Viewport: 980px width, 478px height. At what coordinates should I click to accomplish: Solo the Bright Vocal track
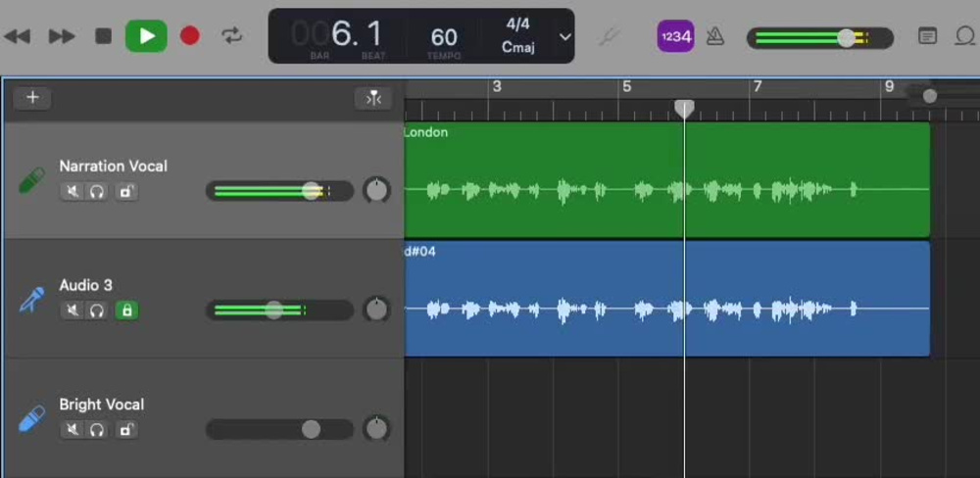coord(96,429)
